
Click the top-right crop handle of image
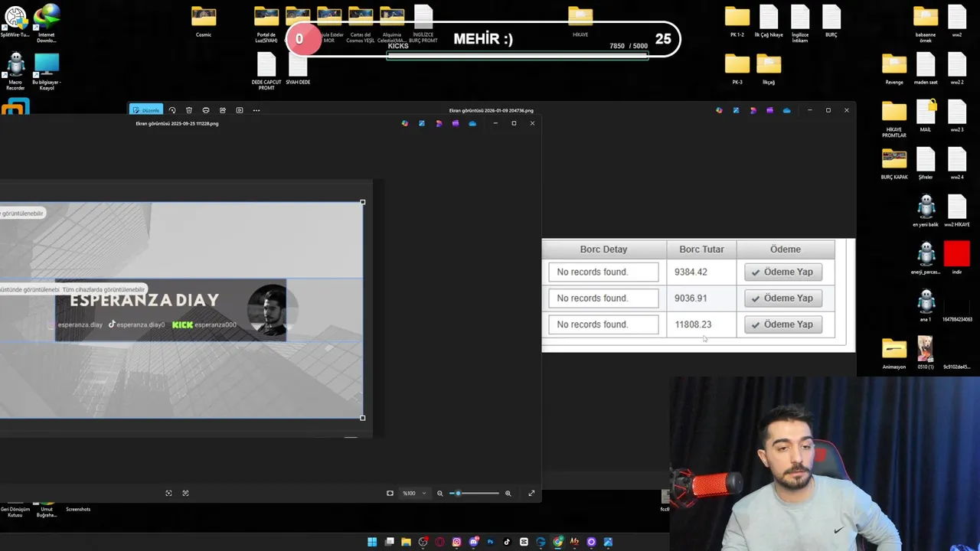click(363, 202)
